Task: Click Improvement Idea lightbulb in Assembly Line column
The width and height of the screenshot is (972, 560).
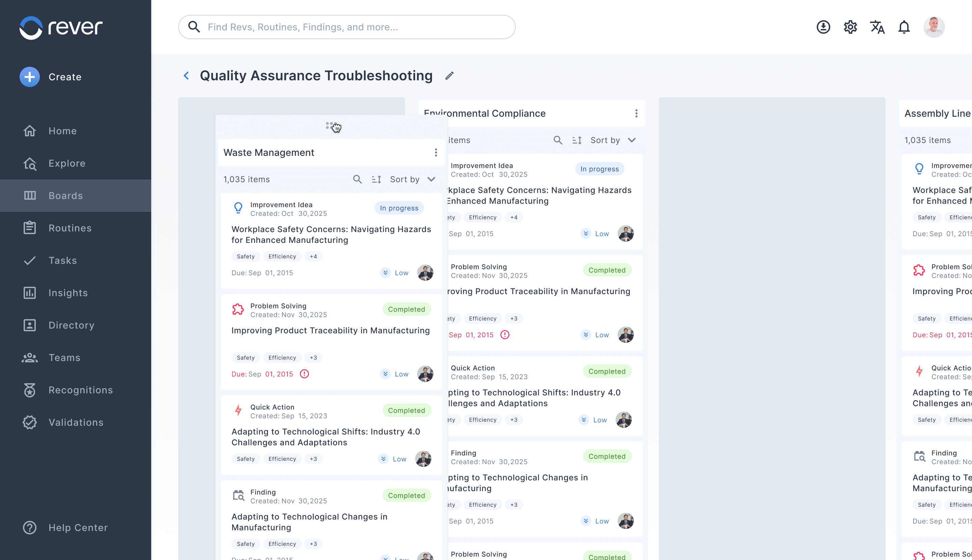Action: tap(919, 169)
